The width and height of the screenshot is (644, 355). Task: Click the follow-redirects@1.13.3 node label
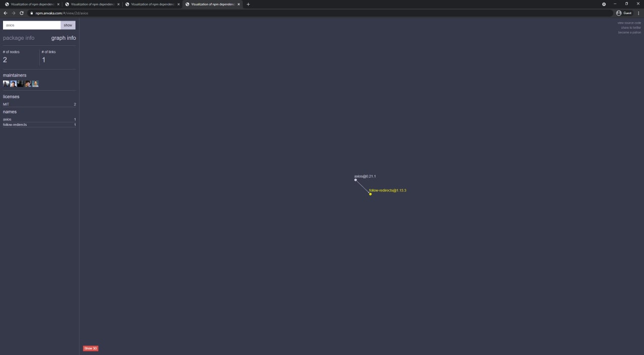point(387,190)
